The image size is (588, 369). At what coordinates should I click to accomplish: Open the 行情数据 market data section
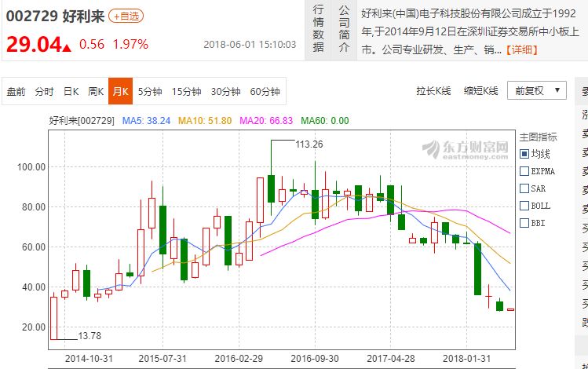[x=318, y=29]
